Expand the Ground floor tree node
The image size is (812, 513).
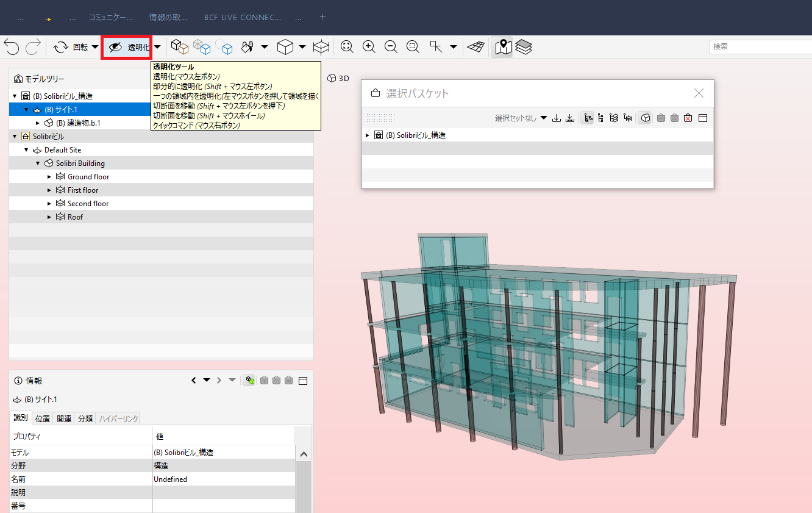coord(50,177)
